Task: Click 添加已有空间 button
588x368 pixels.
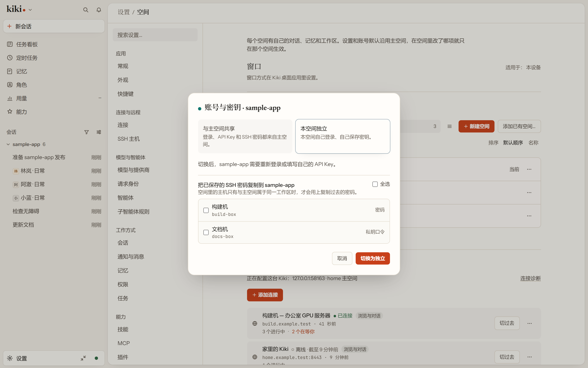Action: [x=519, y=126]
